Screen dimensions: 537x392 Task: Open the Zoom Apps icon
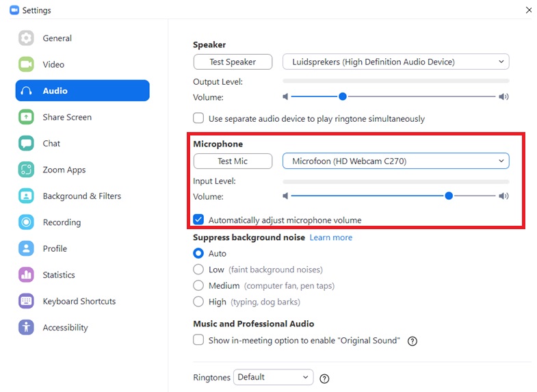click(x=26, y=170)
